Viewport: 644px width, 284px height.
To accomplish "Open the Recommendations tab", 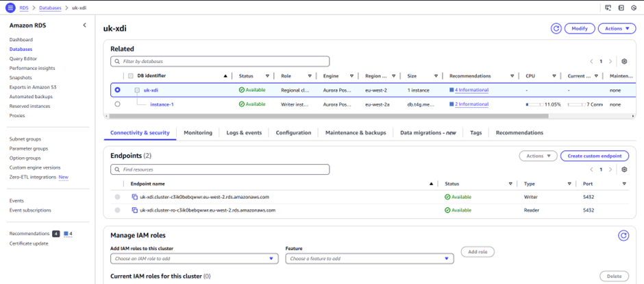I will (519, 133).
